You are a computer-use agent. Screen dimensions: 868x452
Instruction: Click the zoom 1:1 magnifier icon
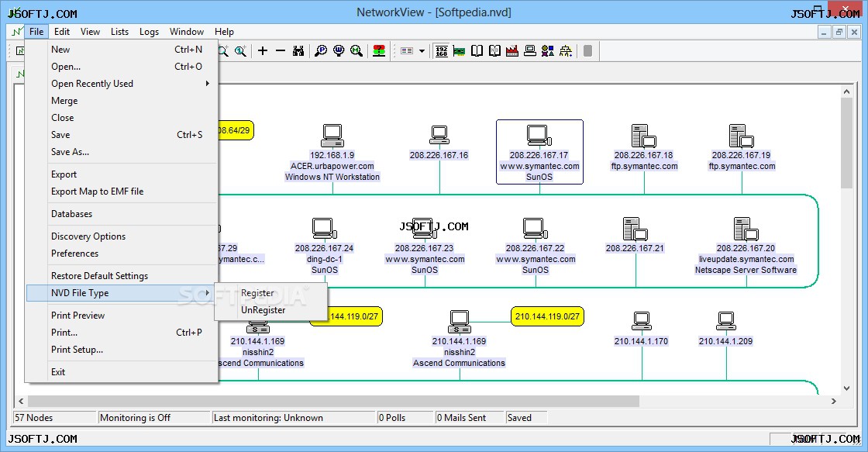(x=240, y=51)
